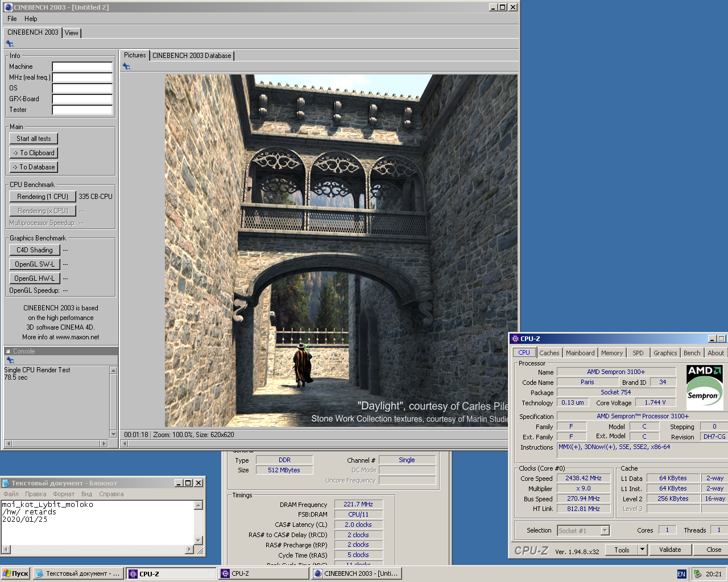Open the Формат menu in Notepad
Image resolution: width=728 pixels, height=582 pixels.
point(64,494)
